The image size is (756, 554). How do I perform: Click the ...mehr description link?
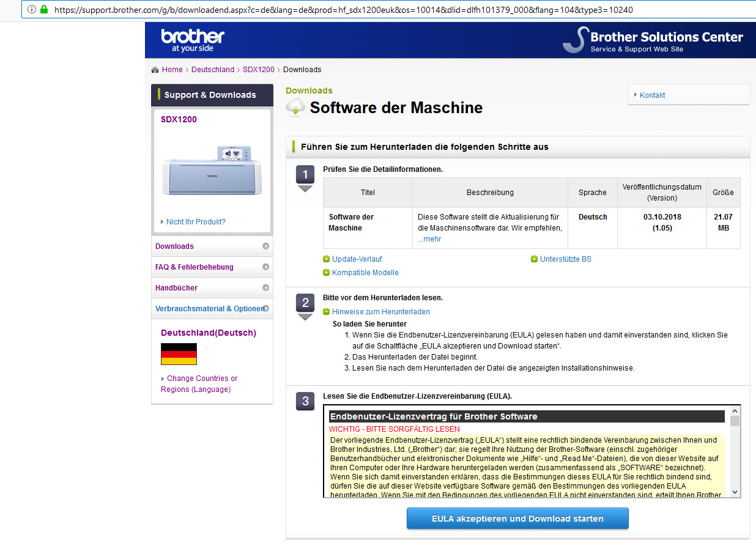(429, 239)
